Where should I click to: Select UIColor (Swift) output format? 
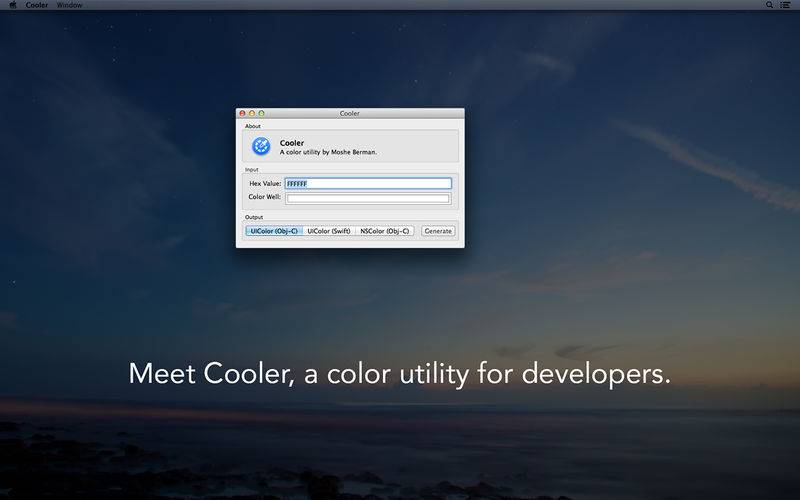pos(329,231)
